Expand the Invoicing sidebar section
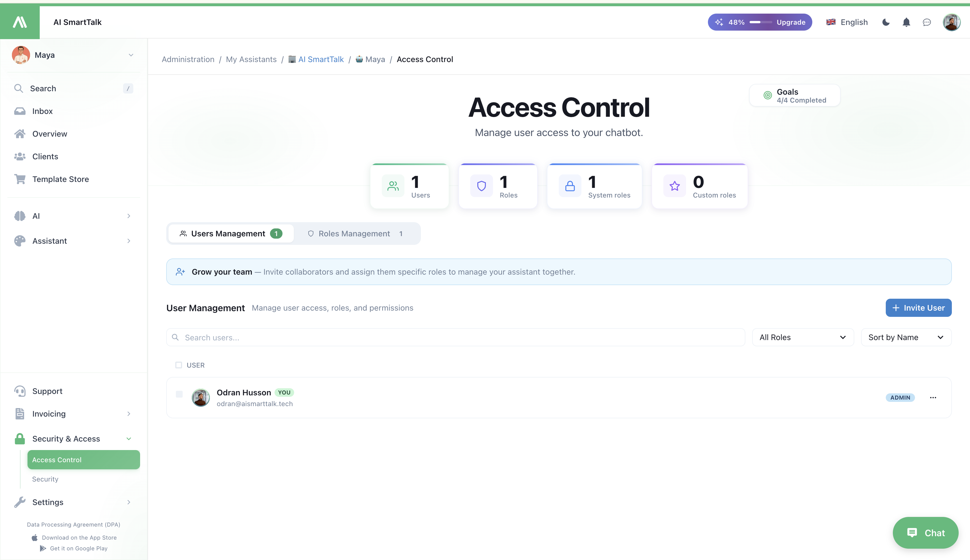 click(128, 414)
